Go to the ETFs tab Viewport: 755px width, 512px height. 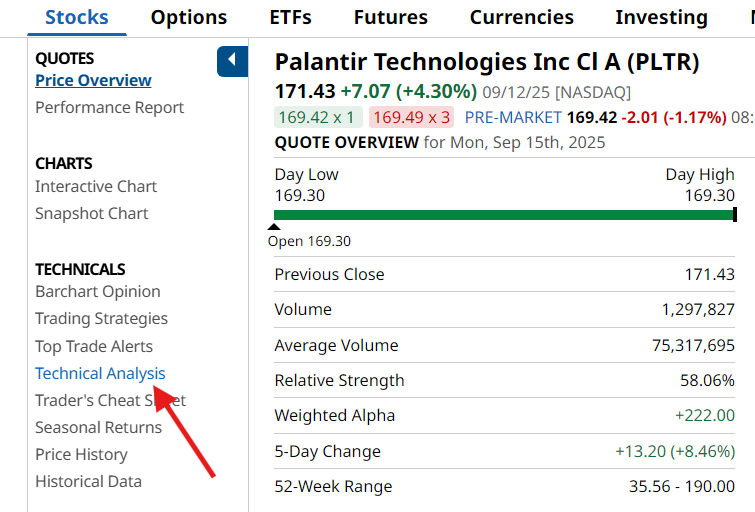point(290,17)
